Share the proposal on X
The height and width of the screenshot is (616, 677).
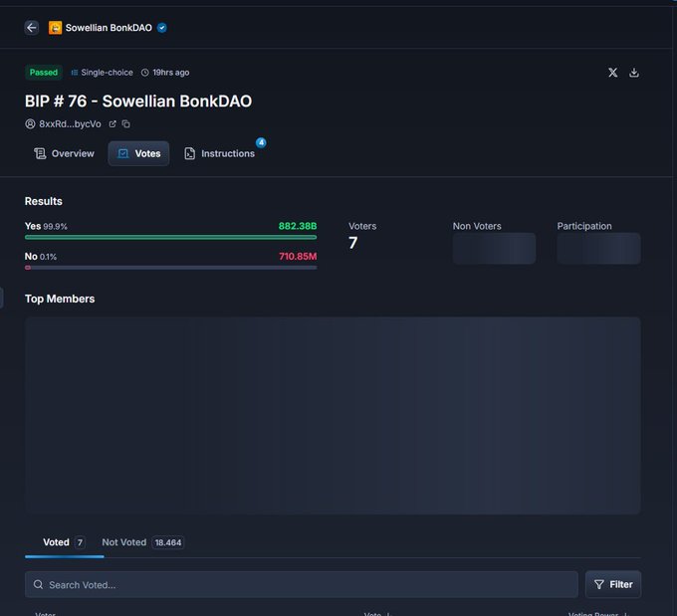[x=612, y=73]
